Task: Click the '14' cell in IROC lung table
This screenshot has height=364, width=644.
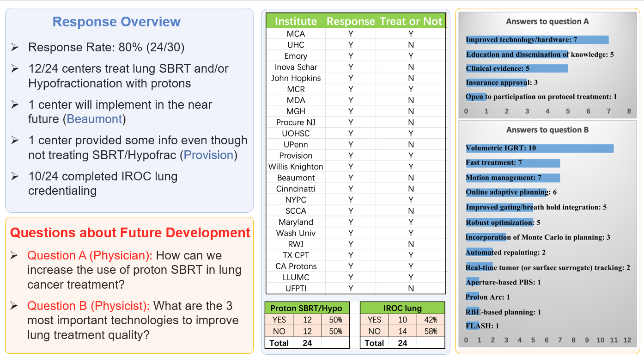Action: pos(403,331)
